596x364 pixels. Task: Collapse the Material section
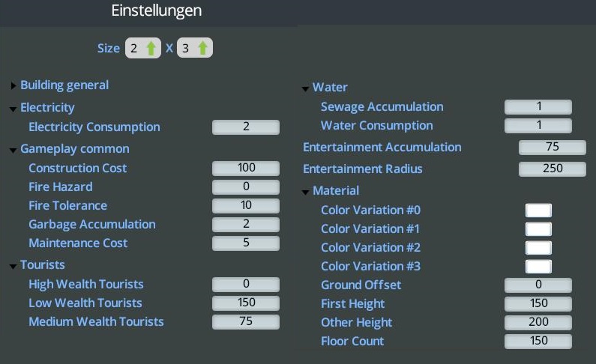(306, 192)
